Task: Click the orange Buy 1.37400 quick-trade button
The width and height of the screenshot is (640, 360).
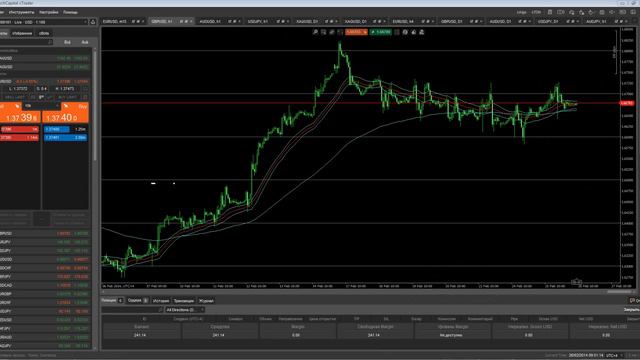Action: (x=65, y=113)
